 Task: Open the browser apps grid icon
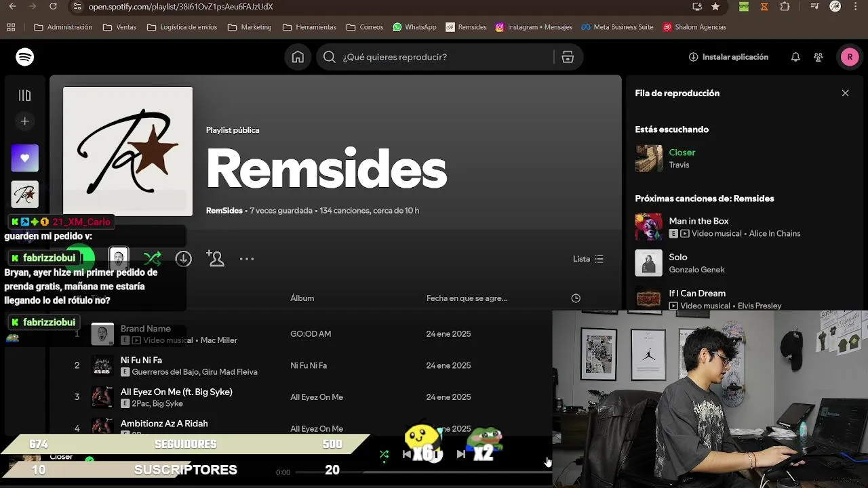[x=11, y=27]
